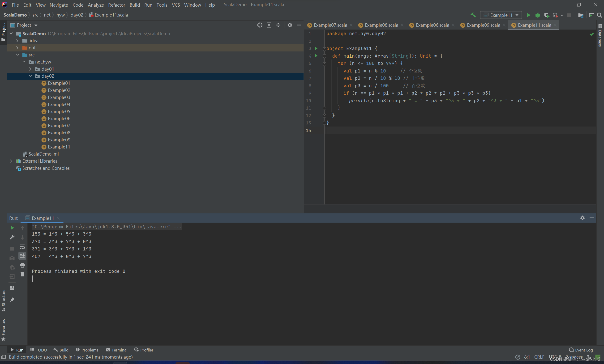Click the green Run button in toolbar
604x364 pixels.
pyautogui.click(x=528, y=15)
